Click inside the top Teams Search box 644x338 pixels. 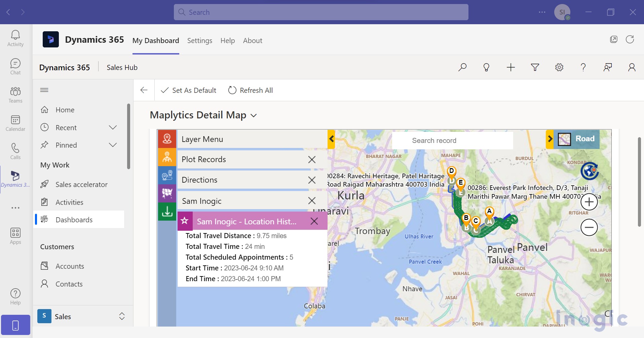[x=321, y=12]
